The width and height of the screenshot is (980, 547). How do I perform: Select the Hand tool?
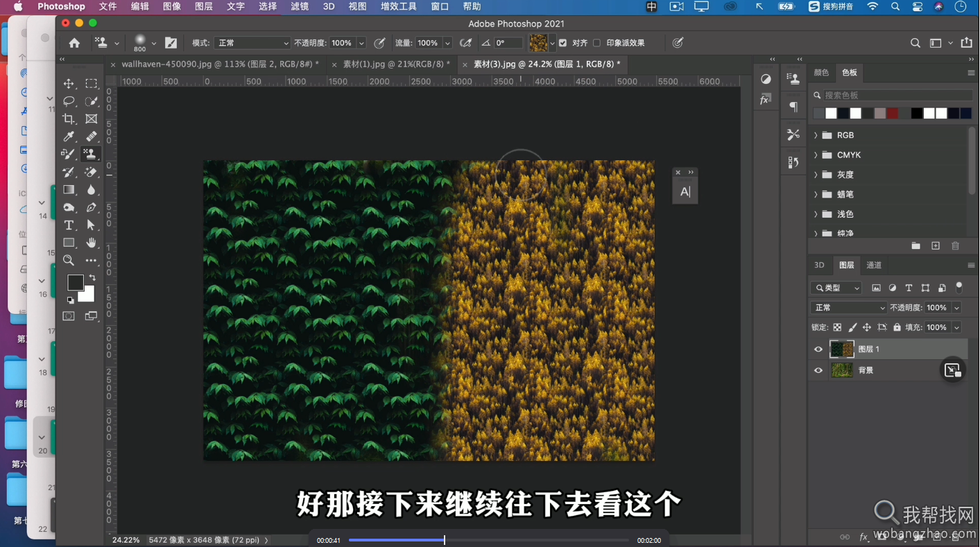coord(91,243)
